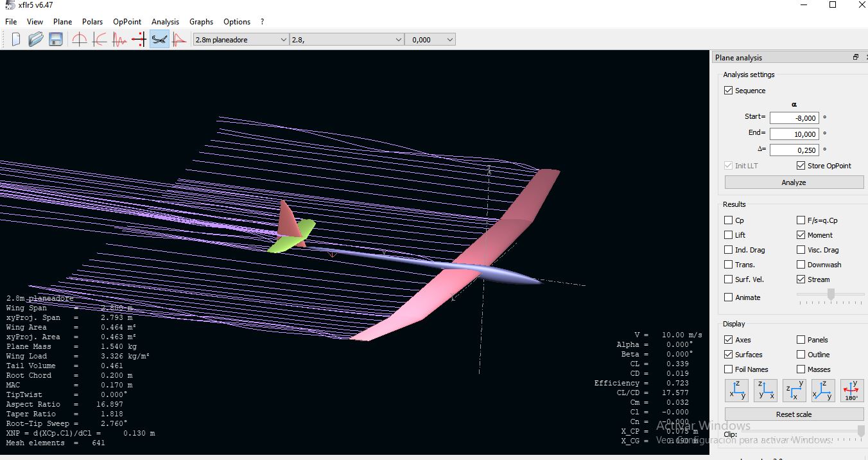
Task: Open a project with the folder icon
Action: pos(36,40)
